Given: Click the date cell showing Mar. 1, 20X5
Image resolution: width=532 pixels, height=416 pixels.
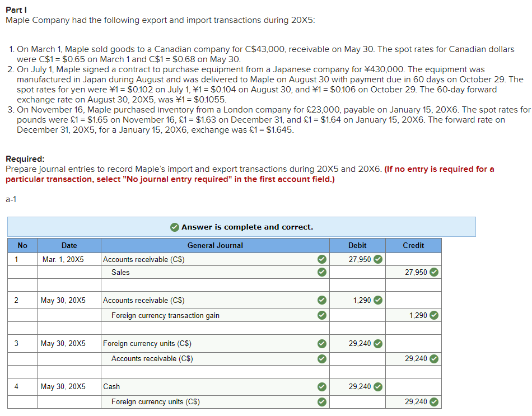Looking at the screenshot, I should [x=68, y=259].
